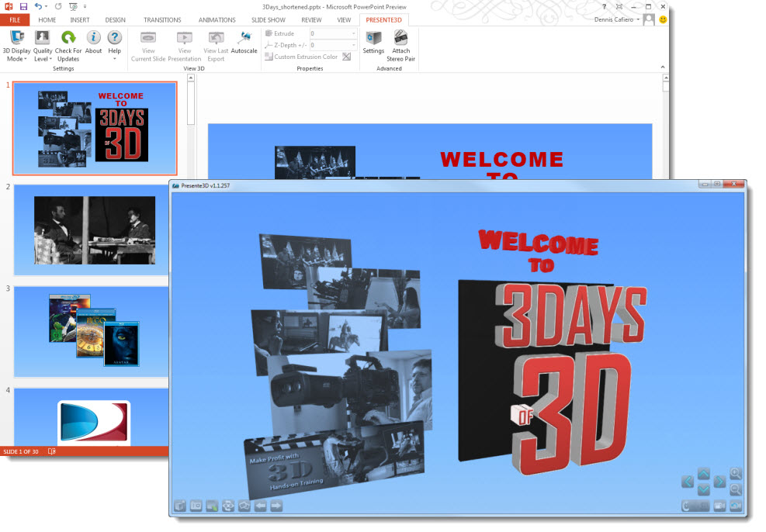Zoom in using the magnifier in Presente3D viewer
The height and width of the screenshot is (532, 766).
point(736,473)
